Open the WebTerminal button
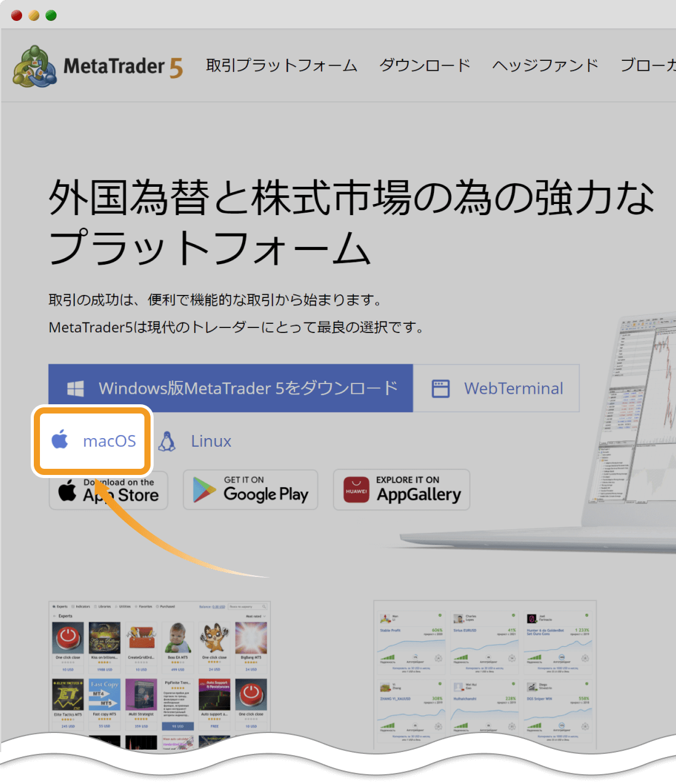 click(x=497, y=388)
